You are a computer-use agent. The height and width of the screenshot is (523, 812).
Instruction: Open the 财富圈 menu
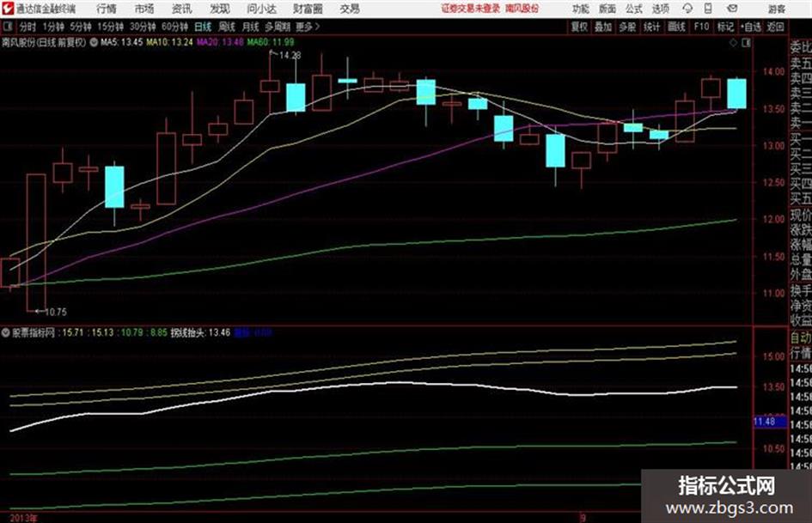[x=308, y=9]
